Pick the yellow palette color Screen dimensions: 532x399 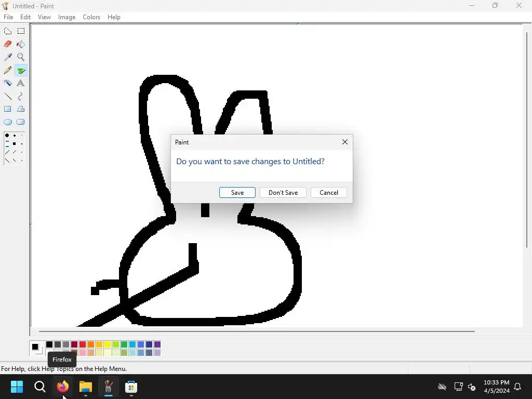tap(107, 344)
